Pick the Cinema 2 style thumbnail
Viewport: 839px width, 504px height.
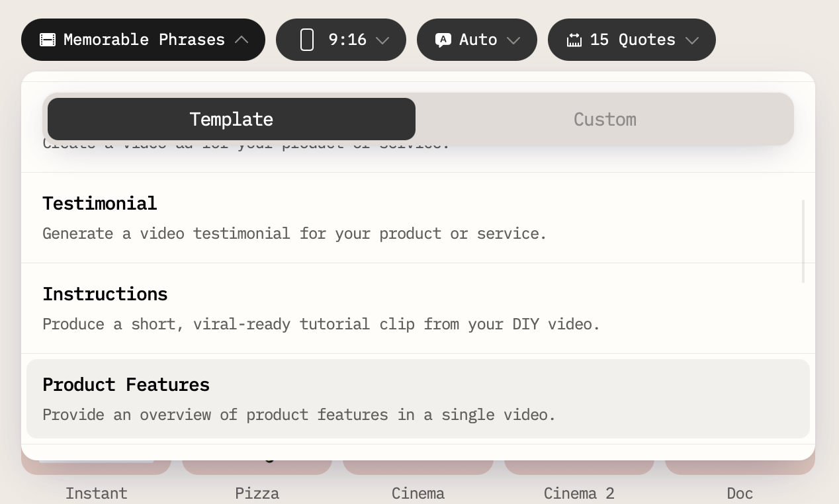pyautogui.click(x=579, y=467)
